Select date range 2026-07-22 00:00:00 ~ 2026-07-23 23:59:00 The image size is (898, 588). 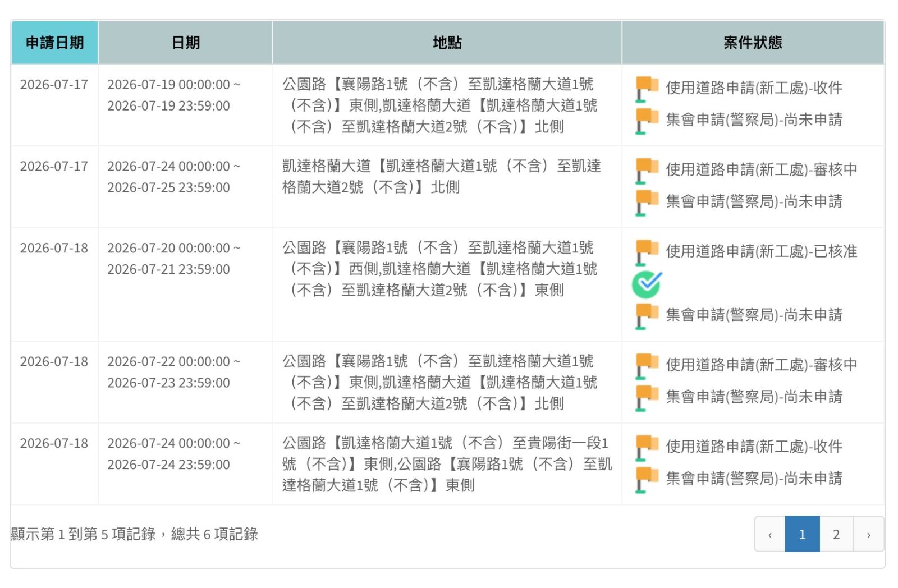point(174,373)
